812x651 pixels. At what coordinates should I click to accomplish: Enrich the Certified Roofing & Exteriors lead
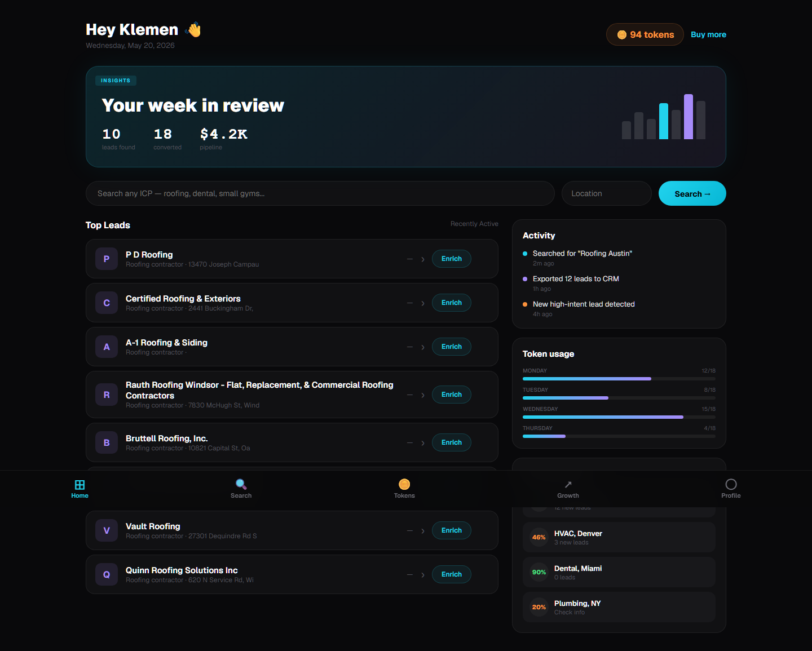(452, 303)
